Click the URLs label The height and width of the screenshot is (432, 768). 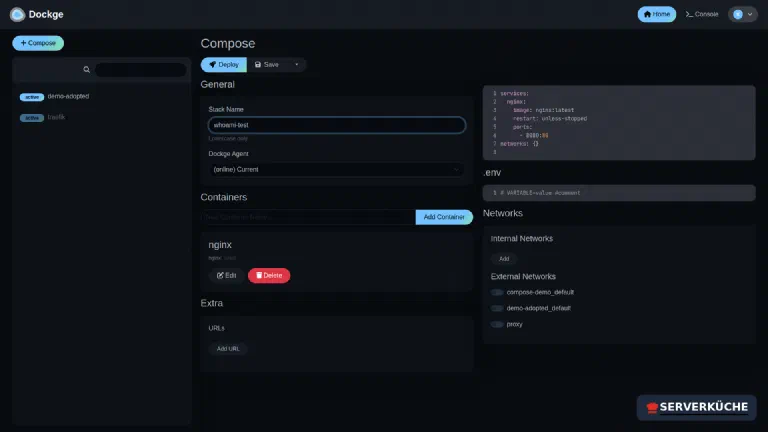pyautogui.click(x=216, y=328)
